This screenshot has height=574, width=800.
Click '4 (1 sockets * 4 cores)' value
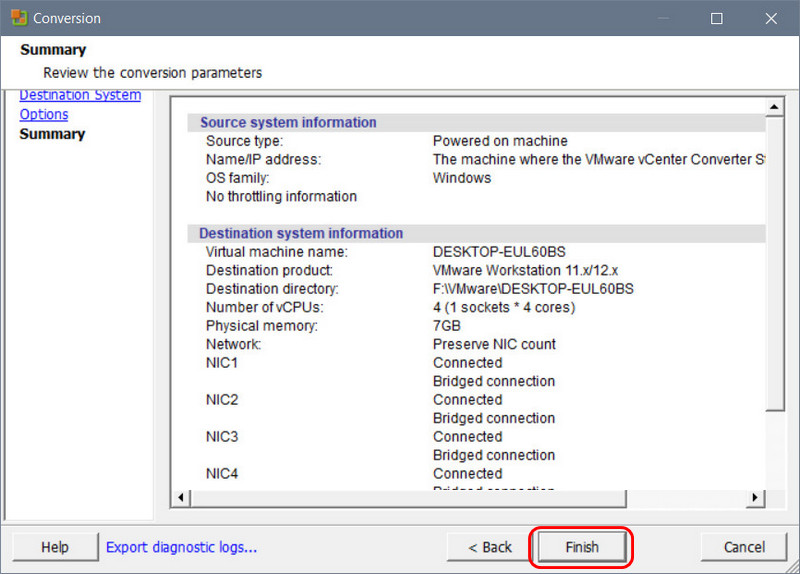coord(504,307)
